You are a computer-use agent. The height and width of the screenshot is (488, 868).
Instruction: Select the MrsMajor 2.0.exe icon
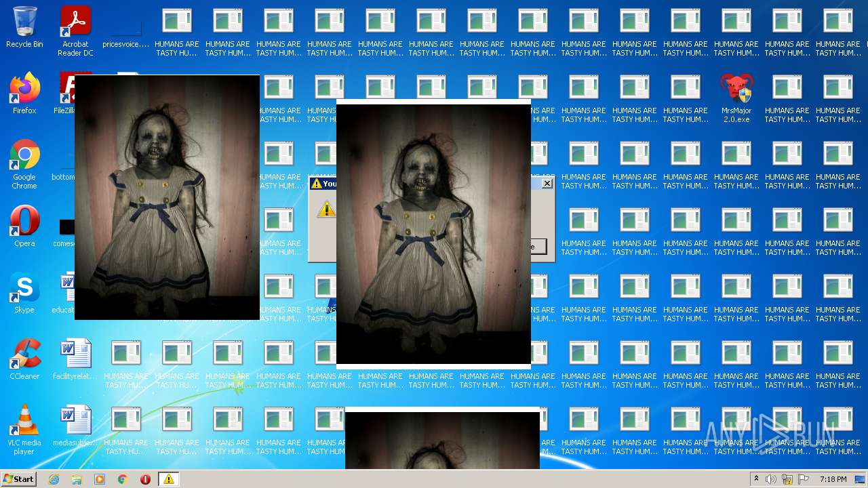pyautogui.click(x=736, y=98)
